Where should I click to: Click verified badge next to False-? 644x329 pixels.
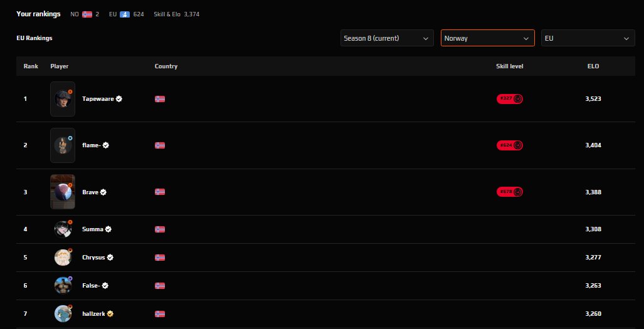[105, 286]
